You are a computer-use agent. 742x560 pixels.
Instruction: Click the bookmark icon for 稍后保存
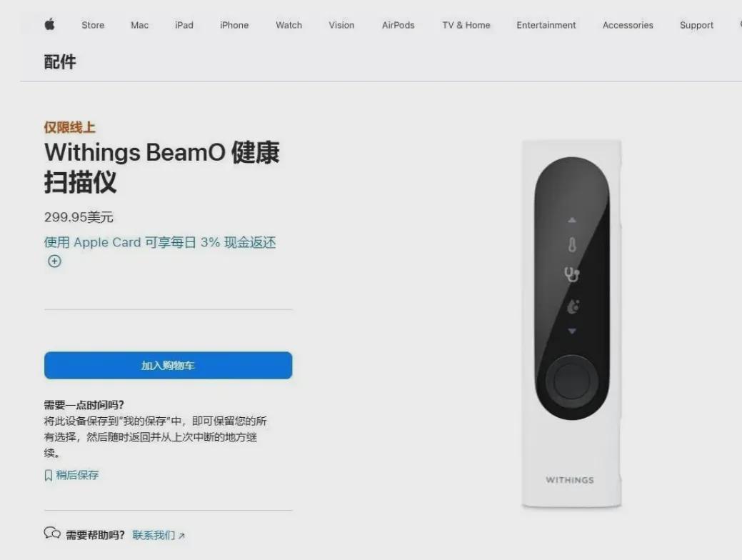pos(48,475)
